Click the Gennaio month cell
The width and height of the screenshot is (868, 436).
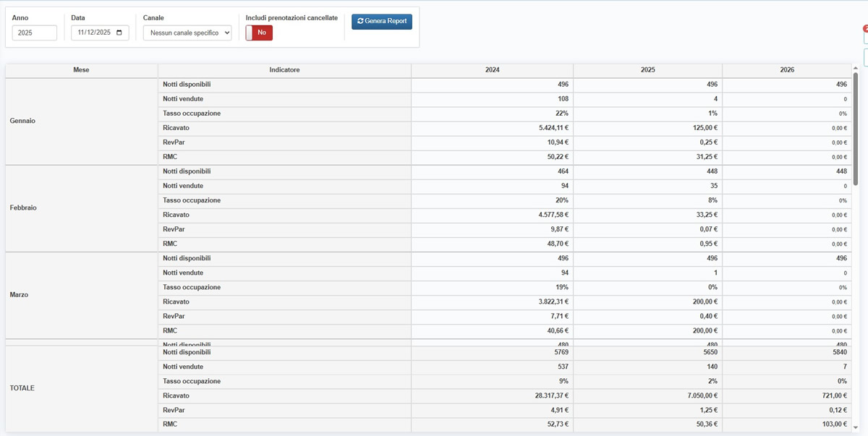pos(22,121)
